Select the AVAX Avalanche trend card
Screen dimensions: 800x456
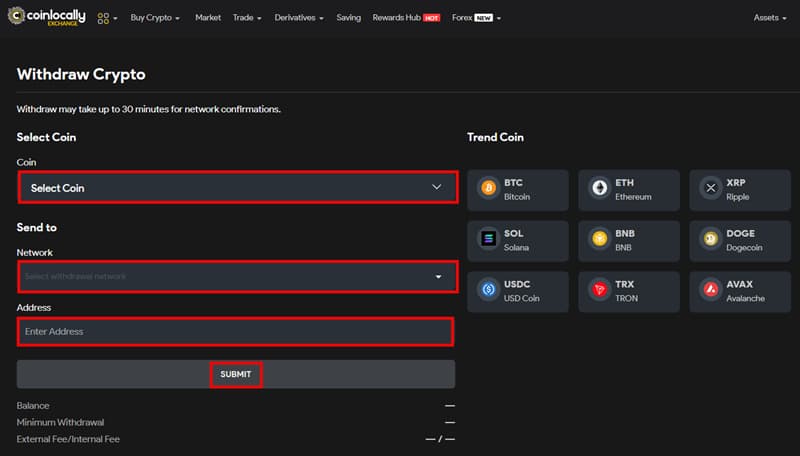tap(740, 291)
